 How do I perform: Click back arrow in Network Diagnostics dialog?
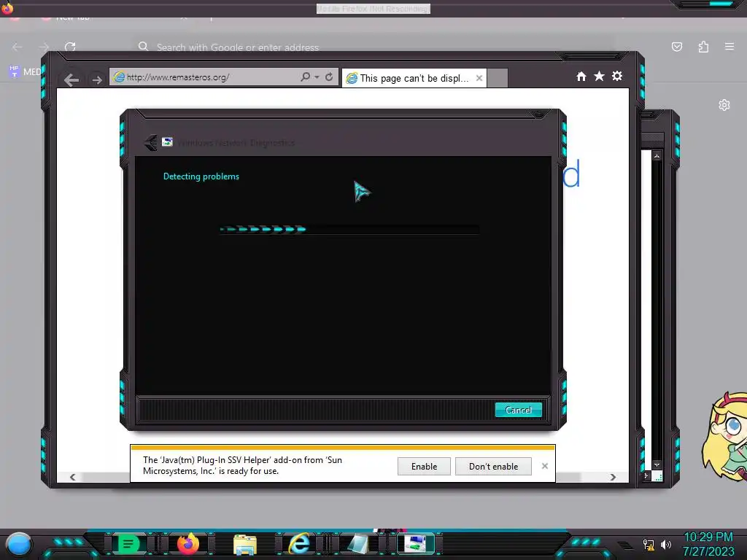click(150, 142)
